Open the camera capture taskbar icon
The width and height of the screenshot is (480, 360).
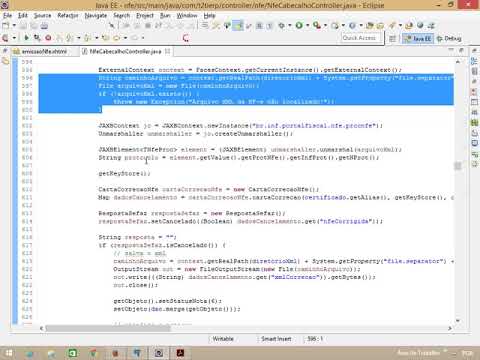click(x=159, y=353)
